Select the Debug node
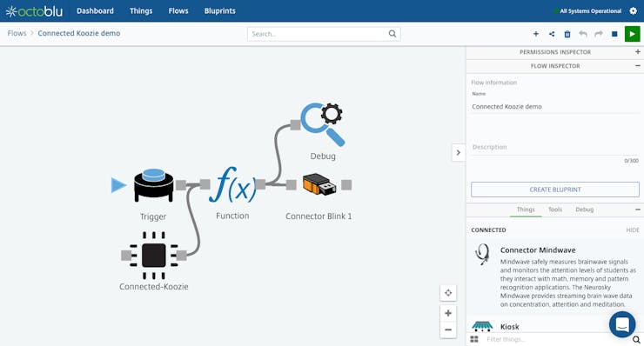Image resolution: width=644 pixels, height=346 pixels. (323, 124)
